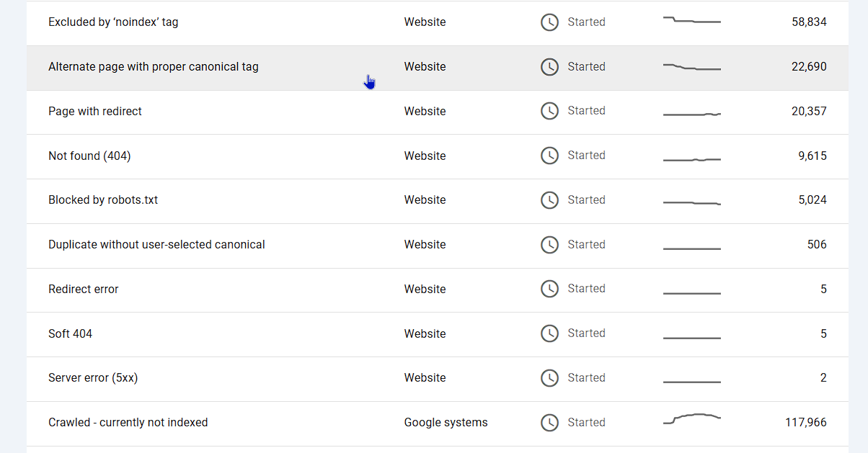The width and height of the screenshot is (868, 453).
Task: Click the sparkline in the noindex row
Action: pyautogui.click(x=691, y=21)
